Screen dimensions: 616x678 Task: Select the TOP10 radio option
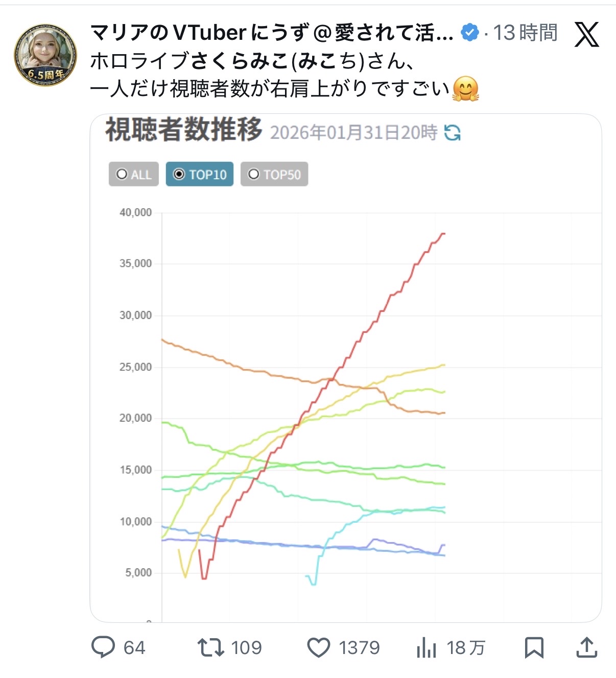(200, 174)
